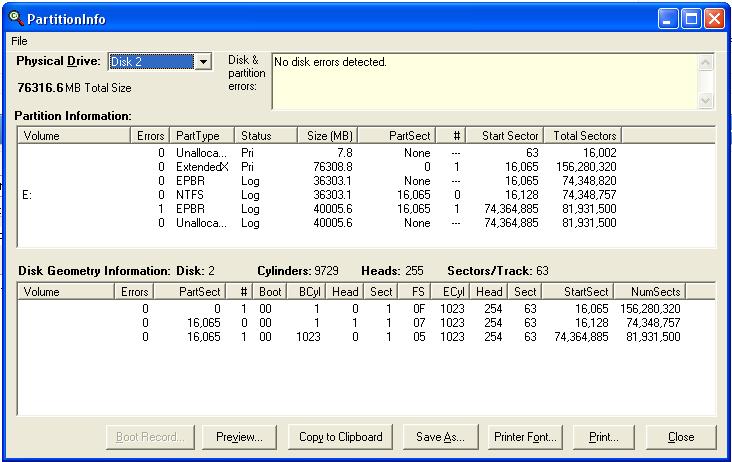Click the PartSect header in Partition Information
732x462 pixels.
[x=396, y=136]
